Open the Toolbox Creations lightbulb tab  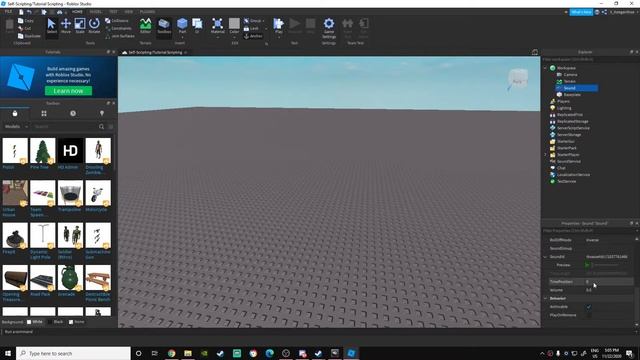pos(102,113)
